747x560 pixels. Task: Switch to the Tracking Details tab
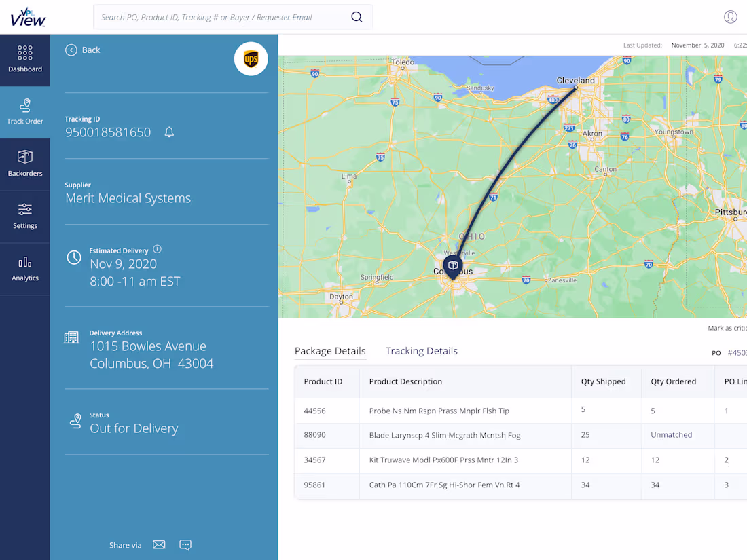(x=421, y=351)
